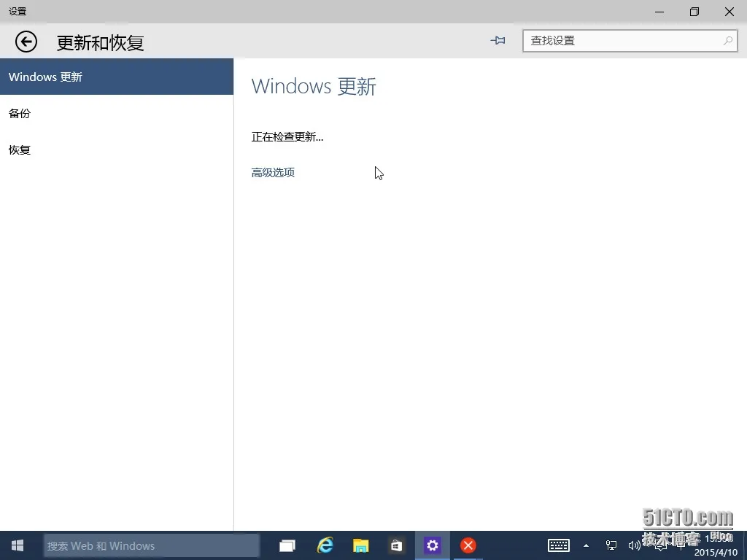The image size is (747, 560).
Task: Close the 设置 window
Action: (729, 12)
